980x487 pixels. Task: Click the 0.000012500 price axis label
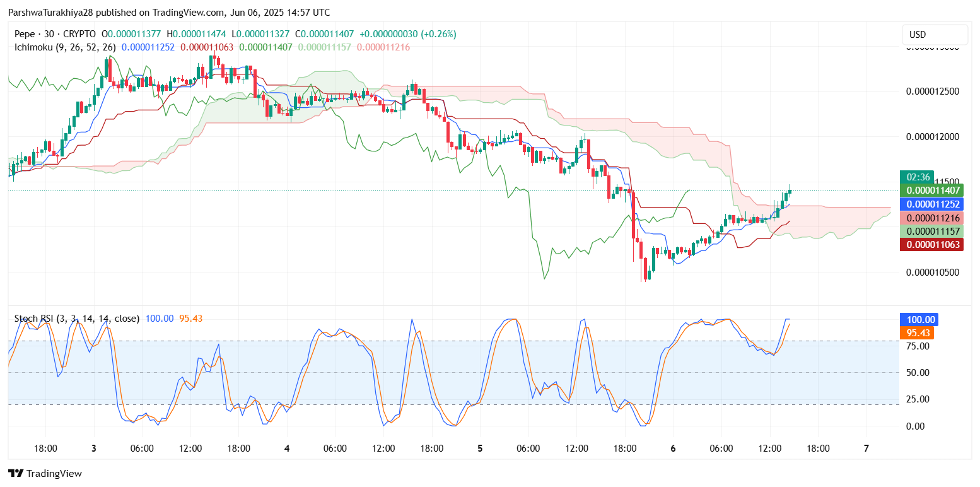point(933,91)
